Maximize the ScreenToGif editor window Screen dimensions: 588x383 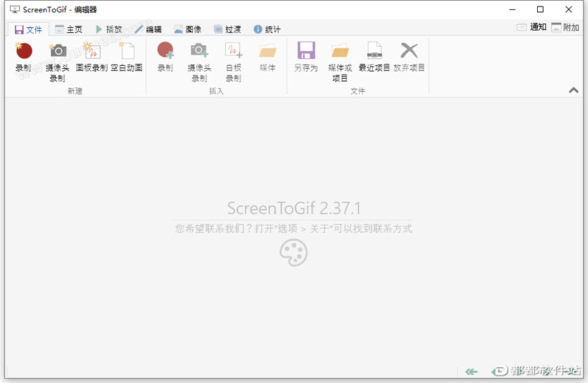tap(540, 9)
